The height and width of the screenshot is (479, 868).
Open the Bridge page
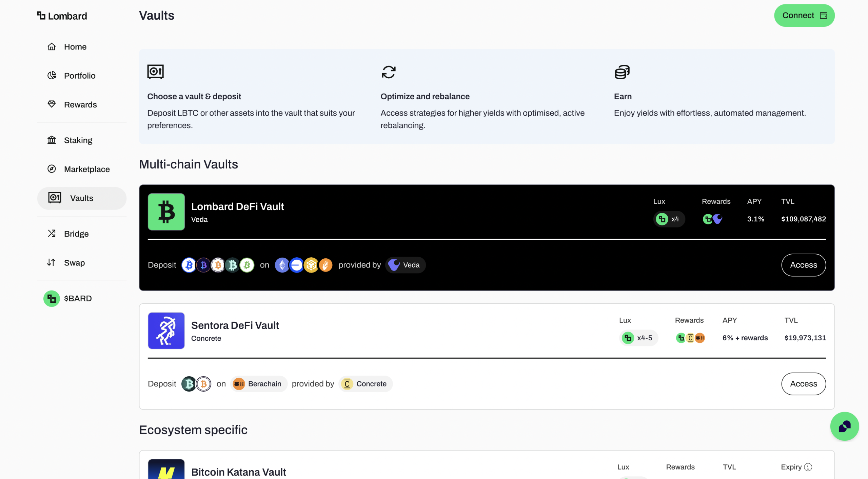[x=81, y=234]
